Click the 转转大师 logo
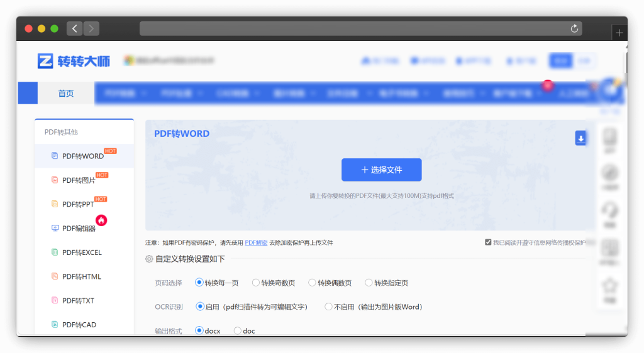Screen dimensions: 644x353 74,61
